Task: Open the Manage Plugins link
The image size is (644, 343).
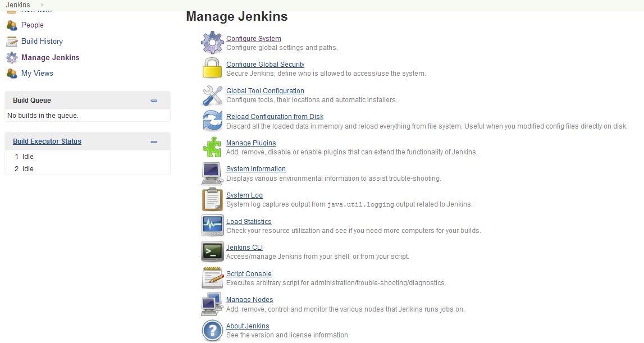Action: tap(251, 143)
